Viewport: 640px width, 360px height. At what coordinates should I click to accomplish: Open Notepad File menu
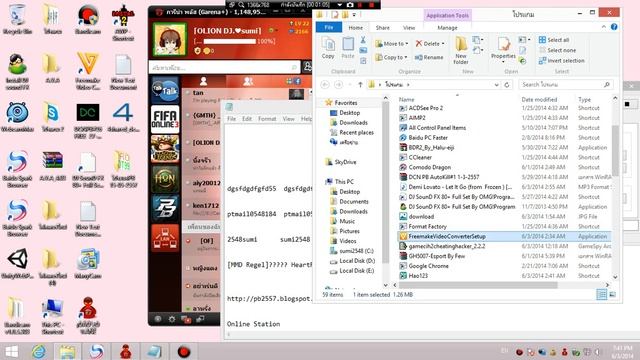[231, 119]
